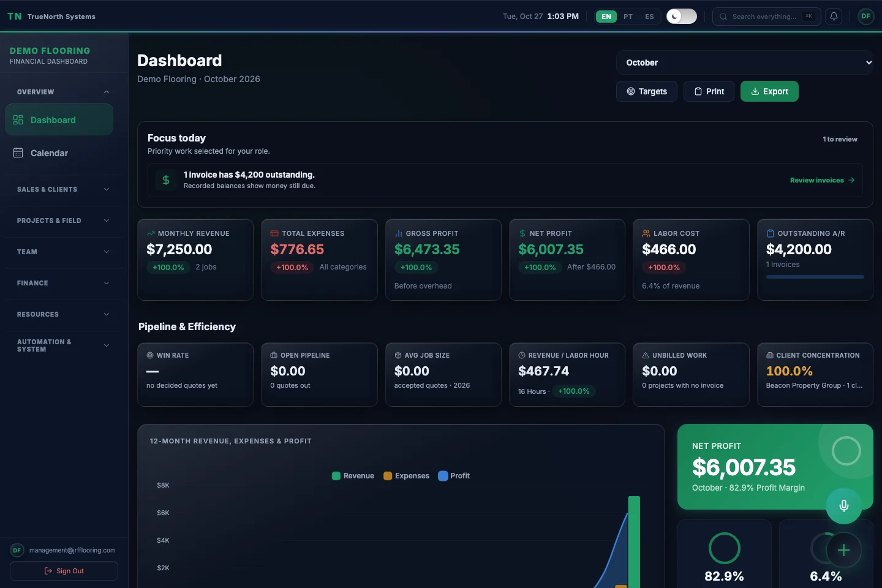Click the Search everything field
Screen dimensions: 882x588
[766, 17]
